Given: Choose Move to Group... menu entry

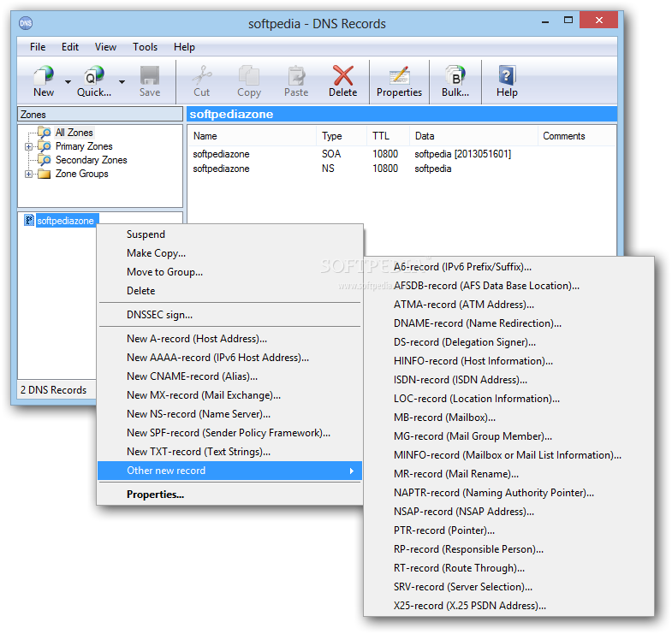Looking at the screenshot, I should pos(229,272).
